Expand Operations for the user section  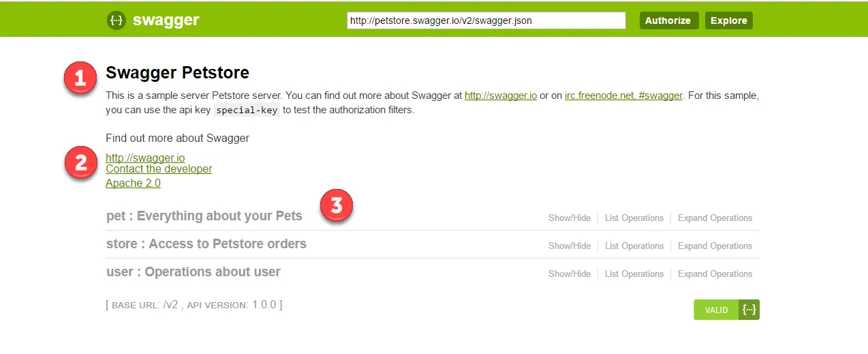715,274
